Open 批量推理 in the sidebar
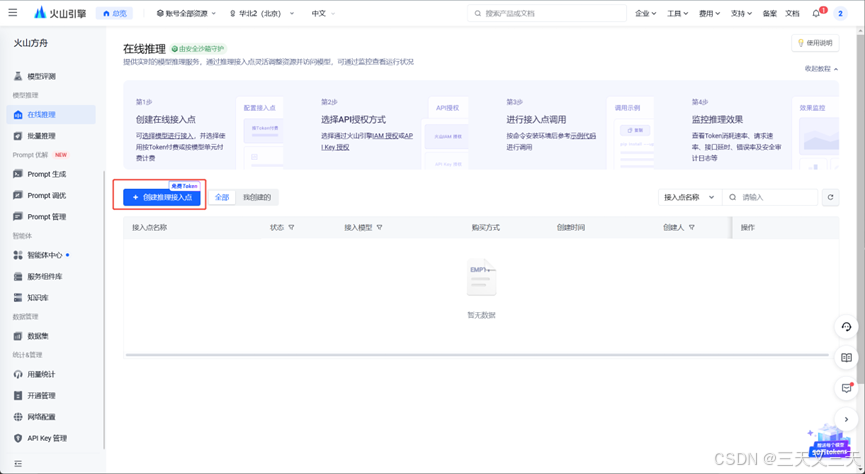 41,136
